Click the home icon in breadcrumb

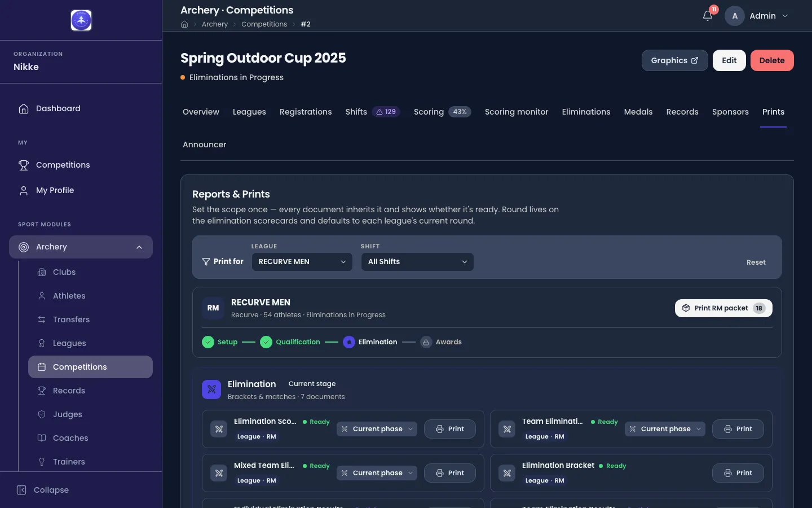click(x=184, y=24)
